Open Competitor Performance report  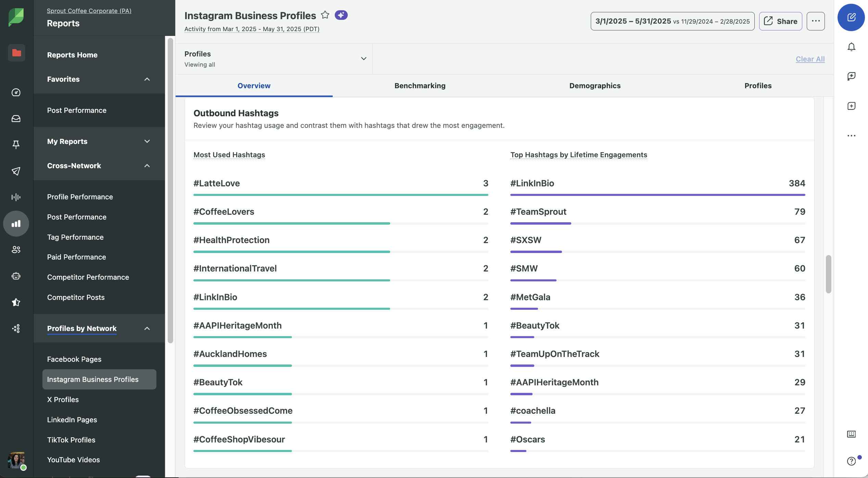coord(88,277)
